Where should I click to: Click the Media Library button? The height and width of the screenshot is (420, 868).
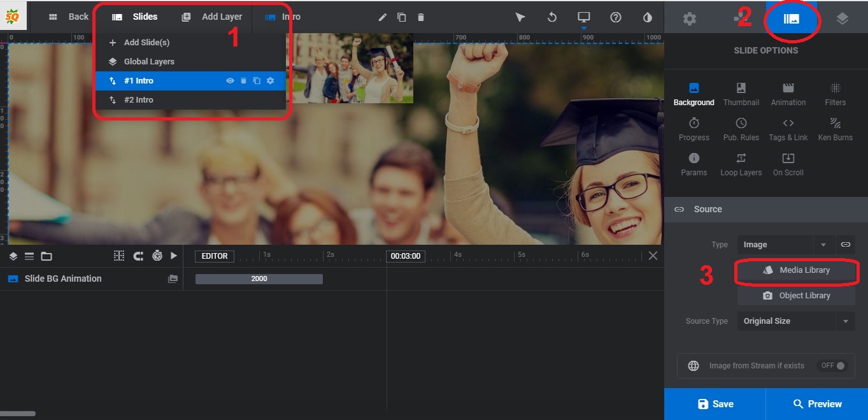pos(797,270)
